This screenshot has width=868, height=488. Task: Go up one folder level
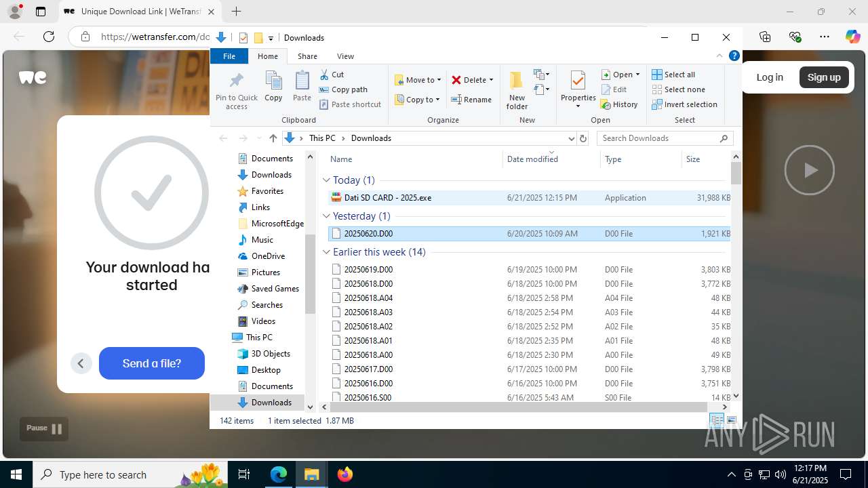[273, 138]
